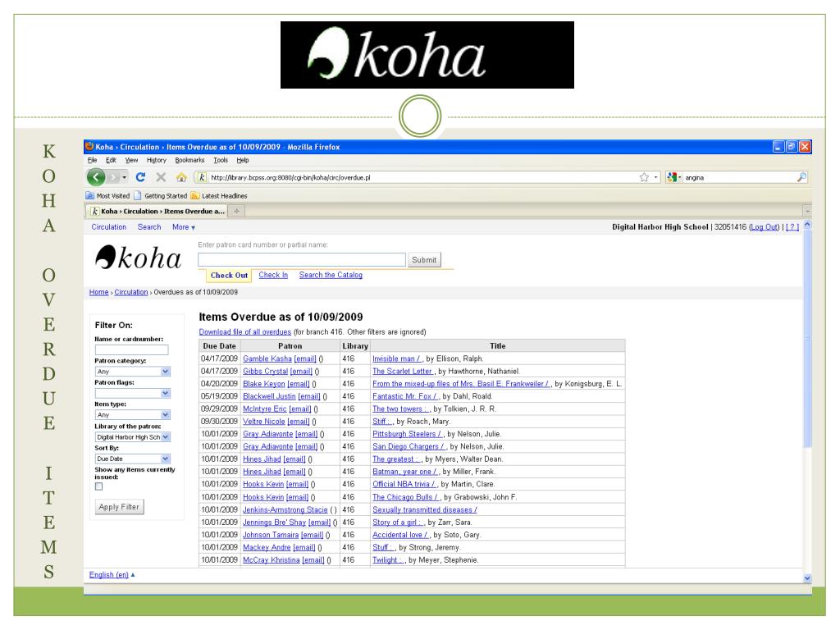Viewport: 840px width, 630px height.
Task: Click the stop loading X icon
Action: pos(161,177)
